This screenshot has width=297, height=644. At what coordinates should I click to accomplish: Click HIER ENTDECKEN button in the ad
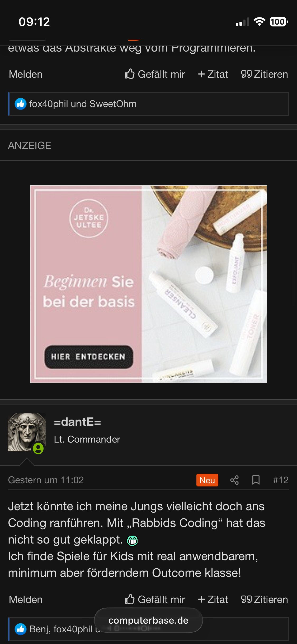click(x=88, y=357)
